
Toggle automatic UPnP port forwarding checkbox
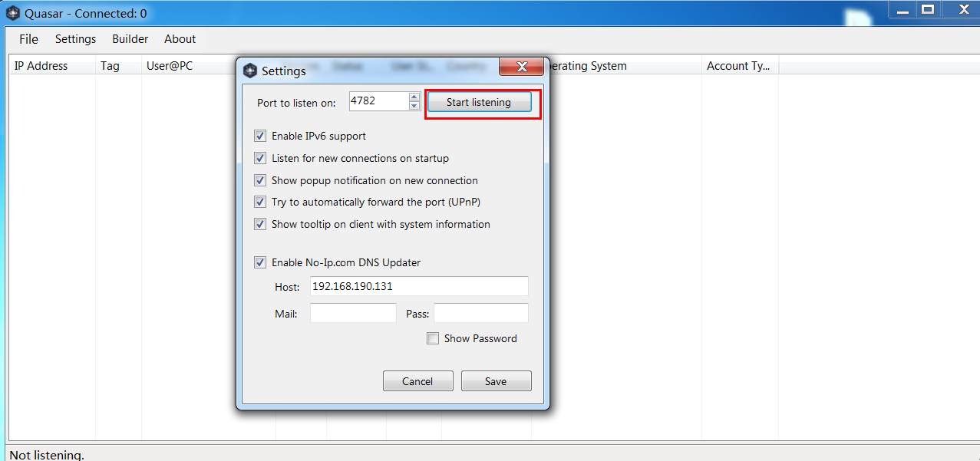pos(260,202)
